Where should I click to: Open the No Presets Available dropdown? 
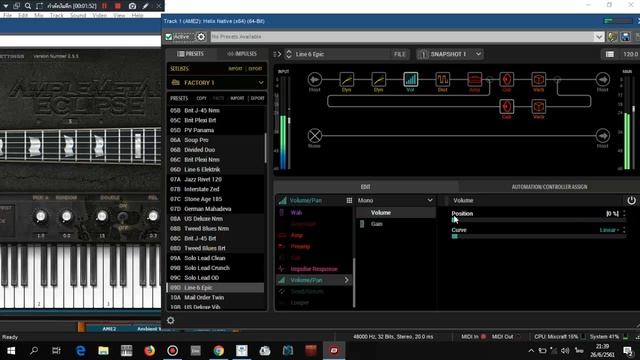(598, 37)
